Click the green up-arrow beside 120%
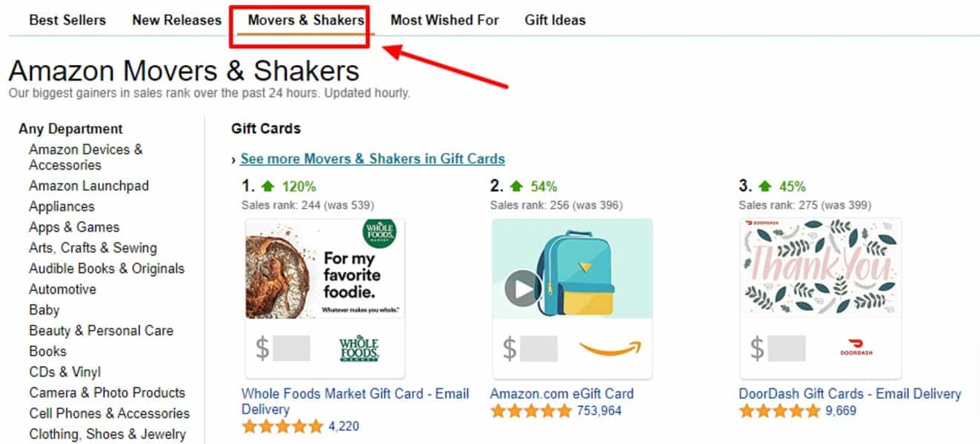Screen dimensions: 980x444 click(269, 186)
